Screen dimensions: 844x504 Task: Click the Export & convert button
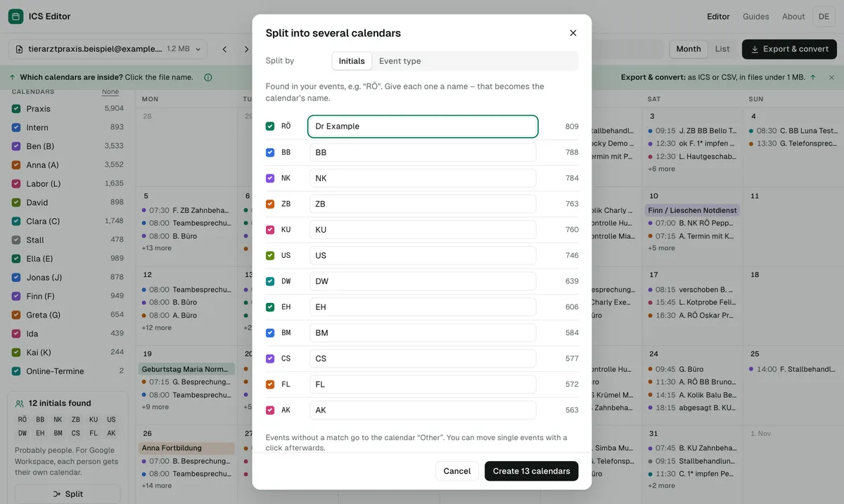[789, 49]
